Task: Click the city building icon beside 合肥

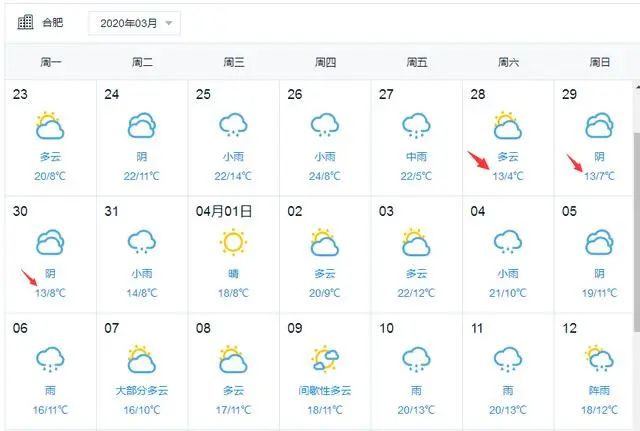Action: point(25,22)
